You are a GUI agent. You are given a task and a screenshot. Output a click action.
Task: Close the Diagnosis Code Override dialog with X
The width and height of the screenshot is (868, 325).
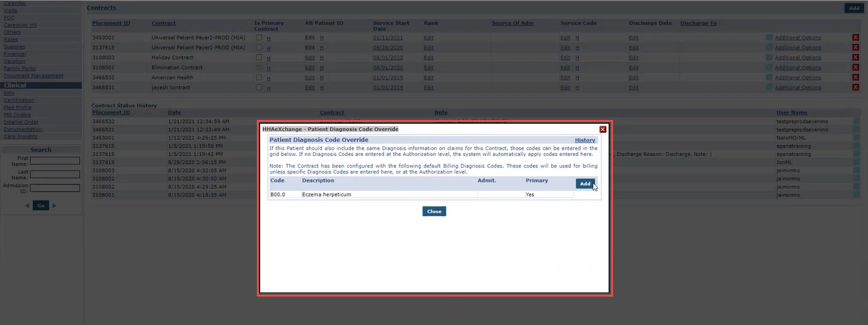click(x=603, y=129)
